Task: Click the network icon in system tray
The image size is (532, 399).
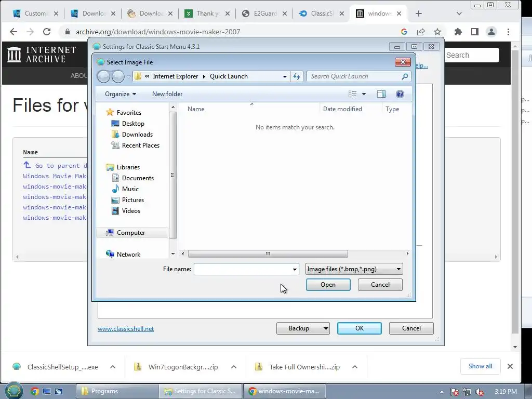Action: (467, 392)
